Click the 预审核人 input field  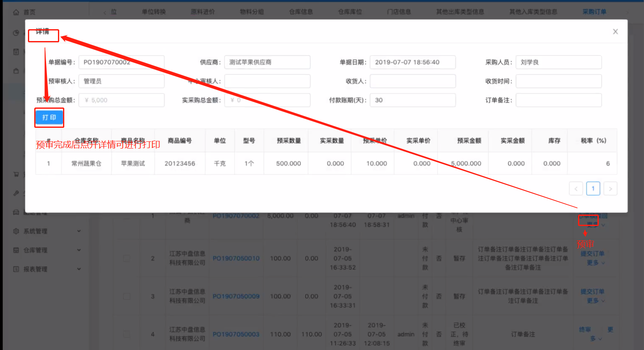tap(121, 81)
